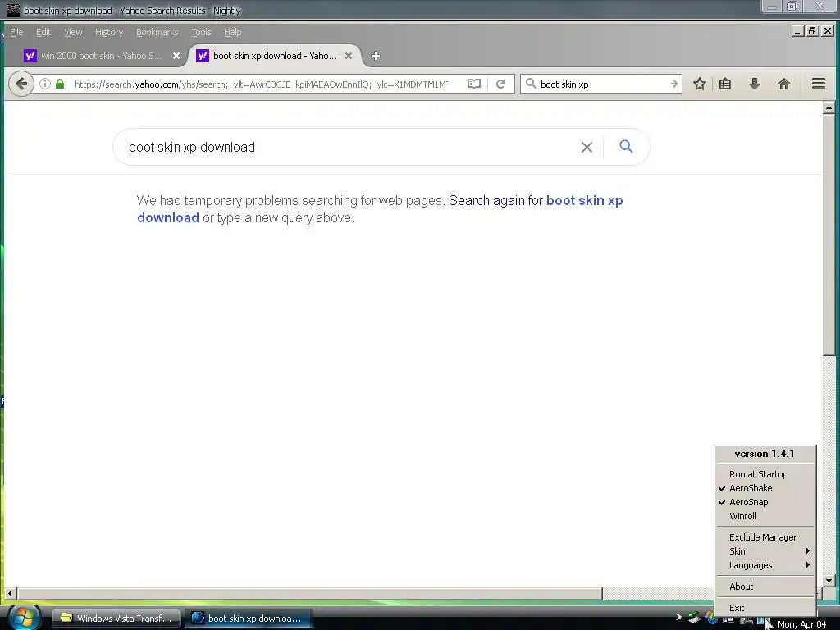Click horizontal scrollbar left arrow
The image size is (840, 630).
pyautogui.click(x=10, y=594)
